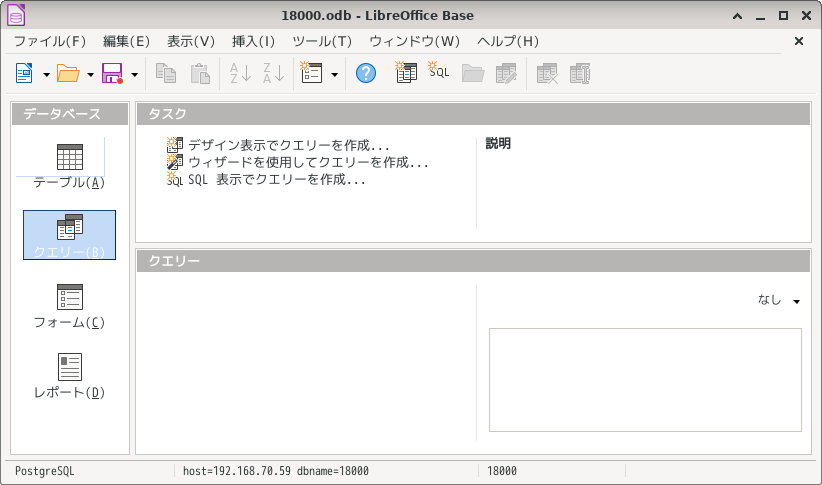Click the Copy toolbar icon
Image resolution: width=822 pixels, height=485 pixels.
166,73
